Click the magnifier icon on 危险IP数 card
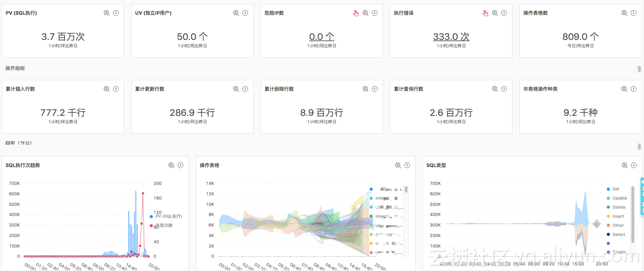 click(x=366, y=13)
